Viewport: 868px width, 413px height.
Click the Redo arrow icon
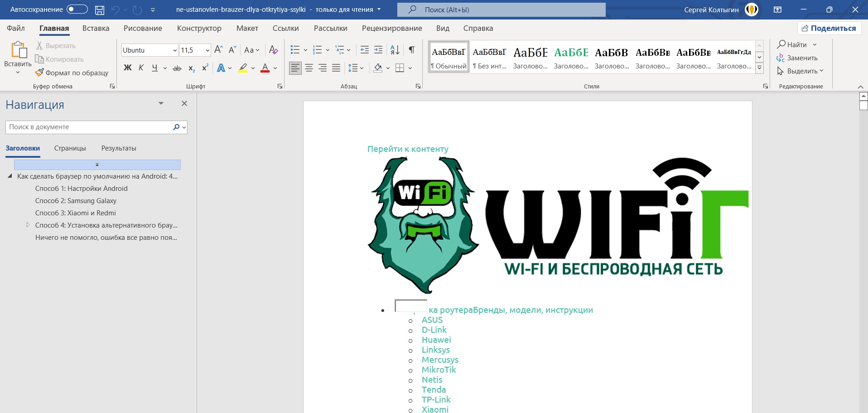137,10
